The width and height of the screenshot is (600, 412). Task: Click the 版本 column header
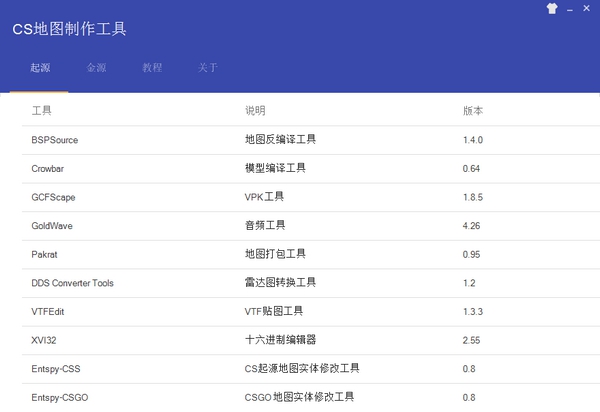click(x=473, y=111)
